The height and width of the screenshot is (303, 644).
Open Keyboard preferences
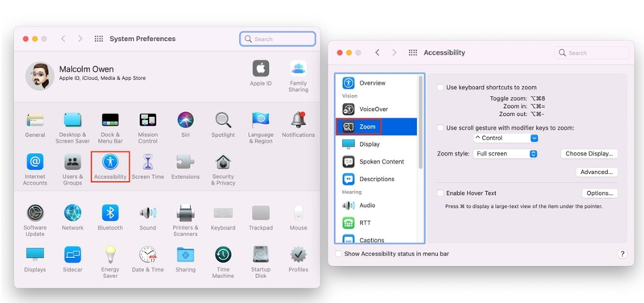click(x=223, y=213)
